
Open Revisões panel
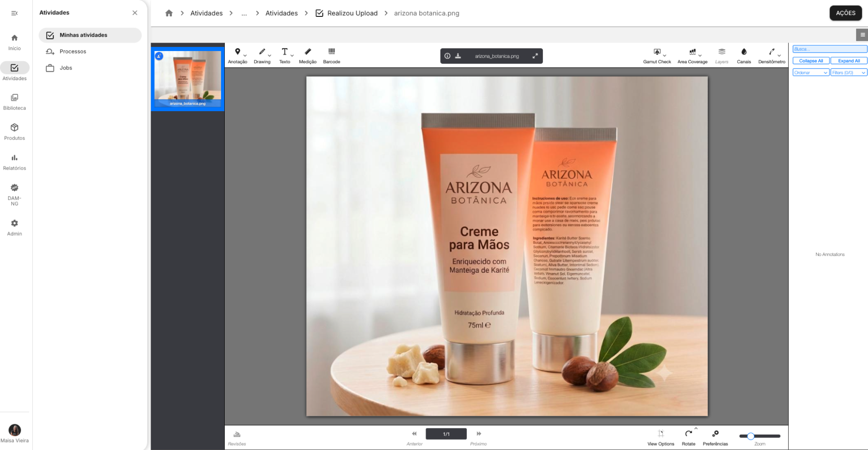237,438
